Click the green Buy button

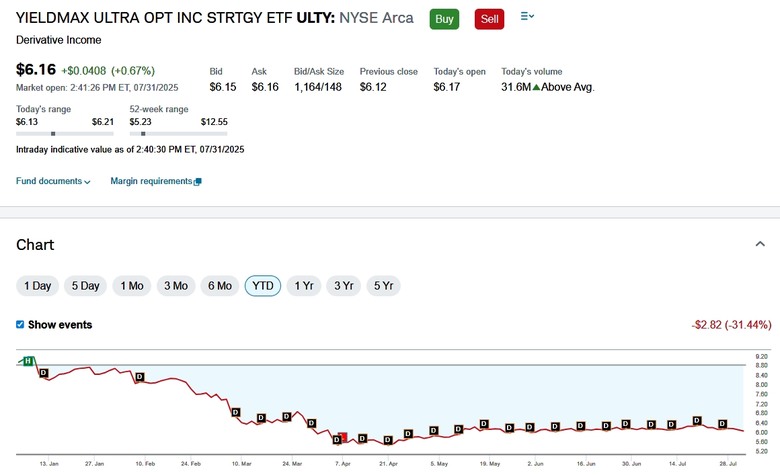tap(444, 19)
